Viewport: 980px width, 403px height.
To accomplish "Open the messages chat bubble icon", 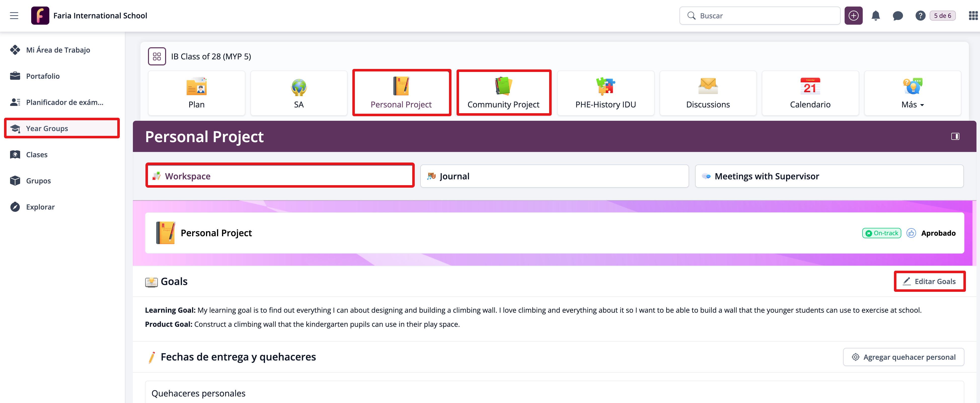I will [897, 16].
